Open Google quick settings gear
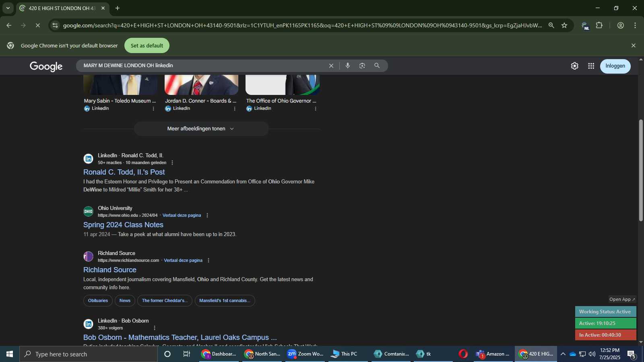The width and height of the screenshot is (644, 362). 575,66
